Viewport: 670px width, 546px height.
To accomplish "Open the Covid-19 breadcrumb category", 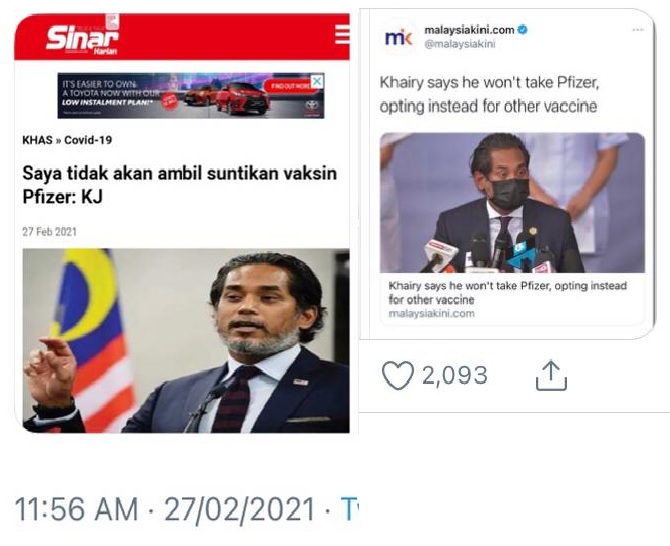I will coord(88,140).
